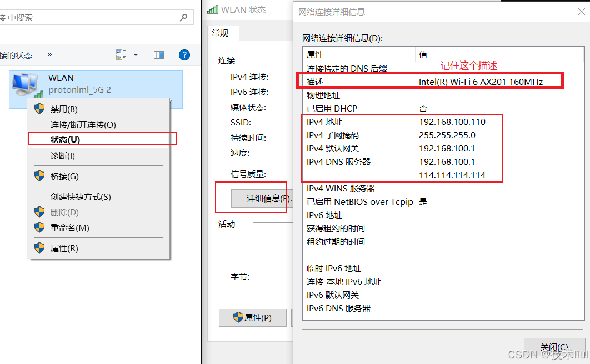Select the WLAN network adapter icon

(x=26, y=85)
